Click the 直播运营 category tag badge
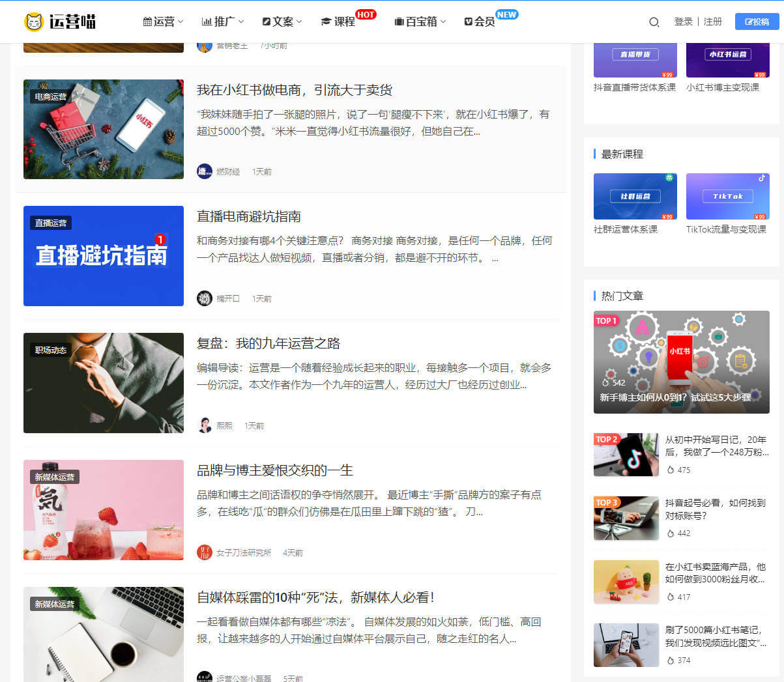 [x=51, y=223]
